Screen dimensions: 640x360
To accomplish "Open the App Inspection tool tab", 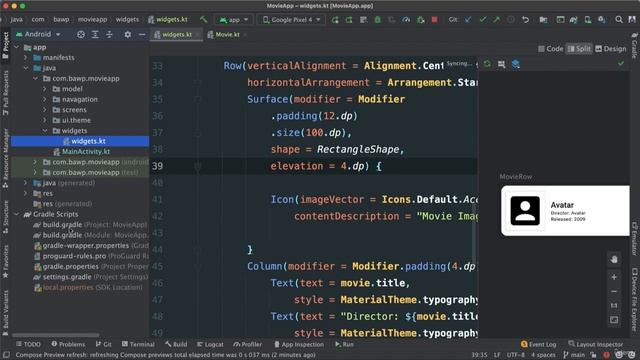I will pyautogui.click(x=299, y=344).
